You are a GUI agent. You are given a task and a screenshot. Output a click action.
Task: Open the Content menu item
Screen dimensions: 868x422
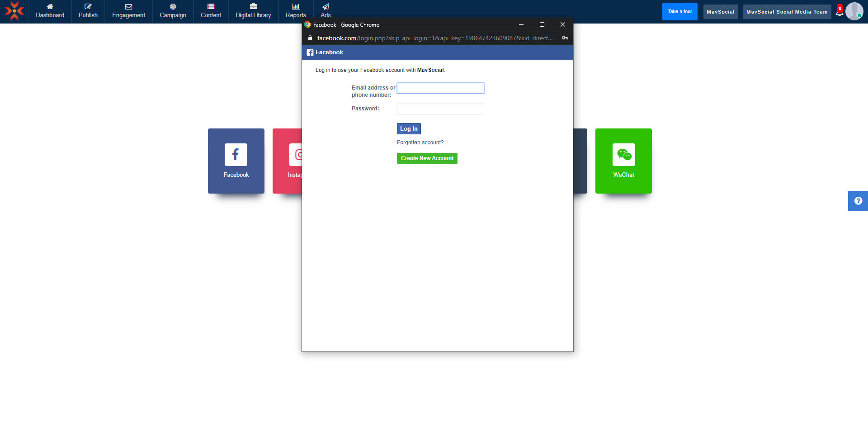point(211,11)
